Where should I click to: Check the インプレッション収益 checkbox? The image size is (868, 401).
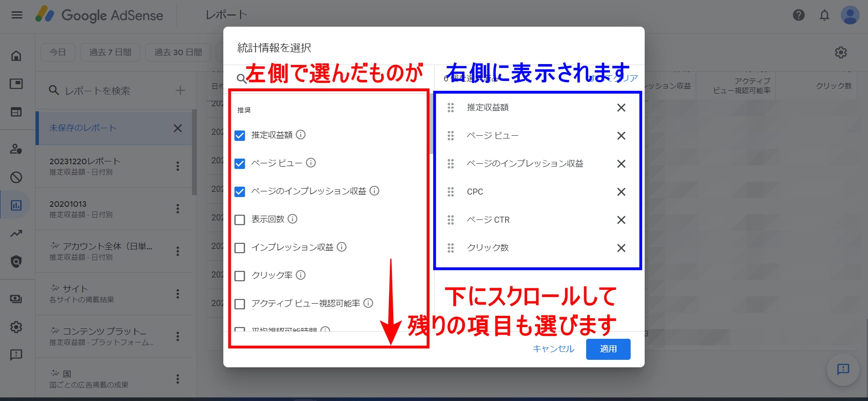pyautogui.click(x=240, y=248)
